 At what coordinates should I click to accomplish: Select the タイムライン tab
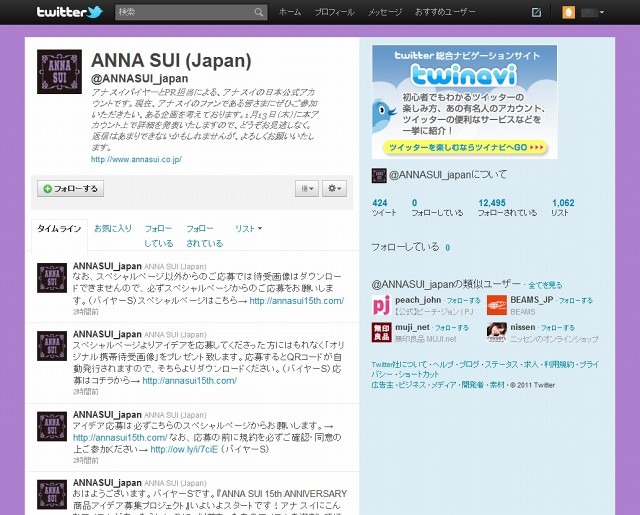click(59, 229)
